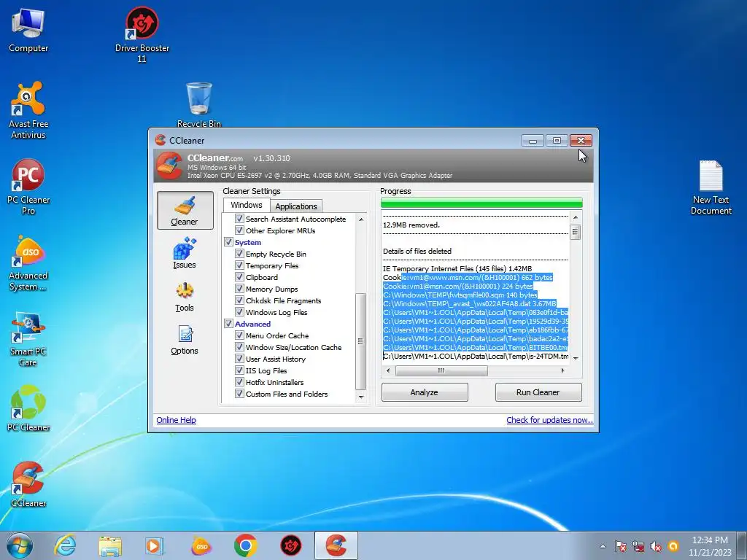Viewport: 747px width, 560px height.
Task: Click the CCleaner logo in header banner
Action: tap(169, 166)
